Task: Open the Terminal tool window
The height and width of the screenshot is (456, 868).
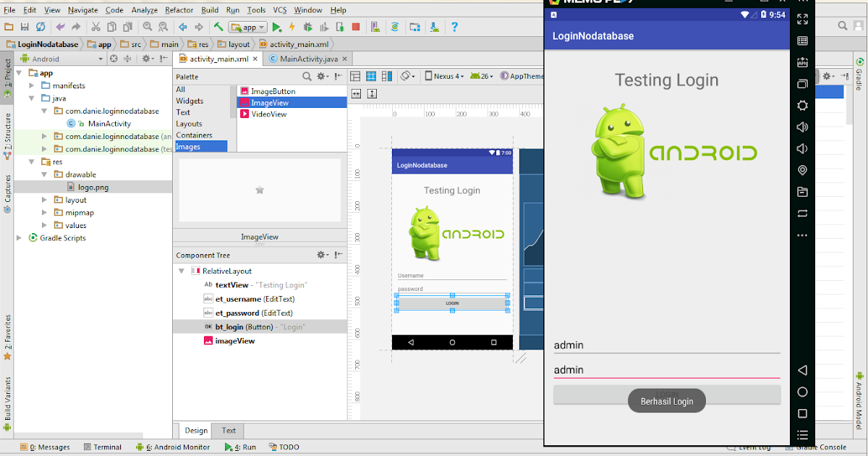Action: [x=102, y=447]
